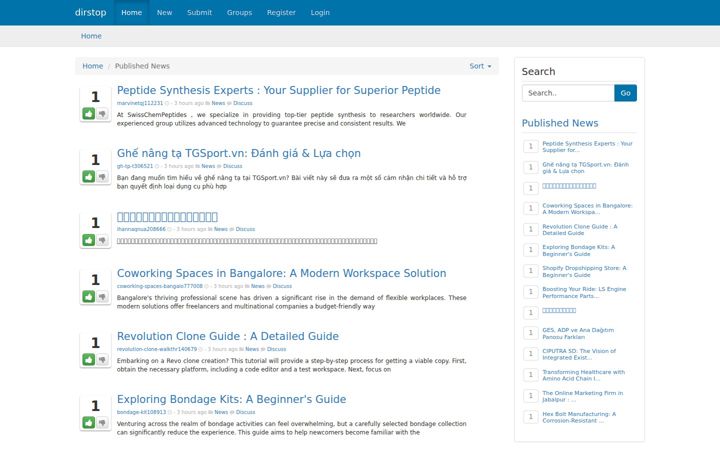
Task: Open sidebar link Peptide Synthesis Experts
Action: [x=587, y=146]
